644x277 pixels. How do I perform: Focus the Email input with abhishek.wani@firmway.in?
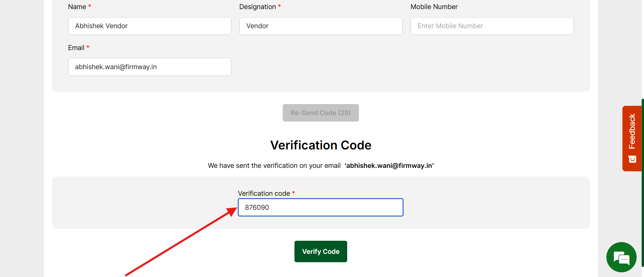click(150, 67)
